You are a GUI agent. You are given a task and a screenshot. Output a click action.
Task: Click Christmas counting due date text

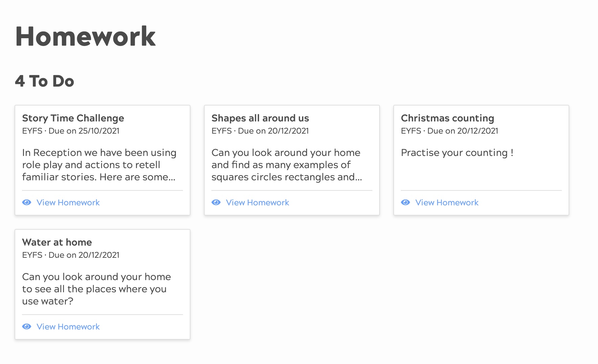463,131
